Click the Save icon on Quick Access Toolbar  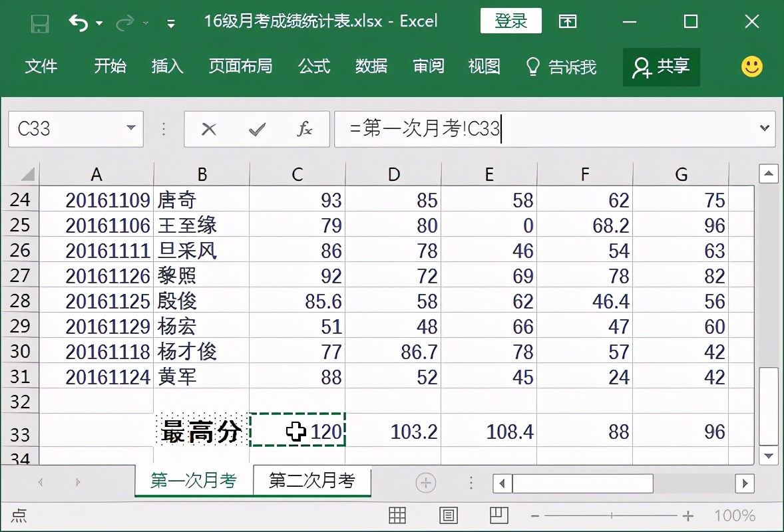(39, 21)
